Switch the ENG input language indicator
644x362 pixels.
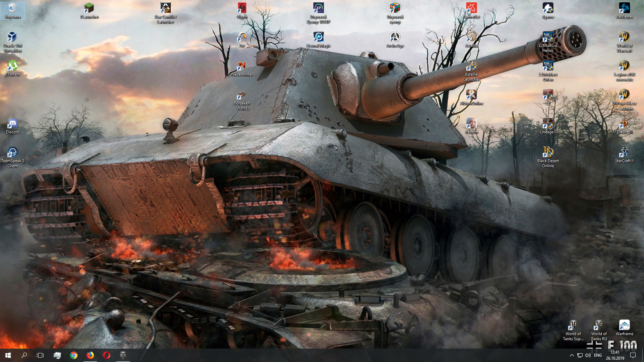(598, 355)
